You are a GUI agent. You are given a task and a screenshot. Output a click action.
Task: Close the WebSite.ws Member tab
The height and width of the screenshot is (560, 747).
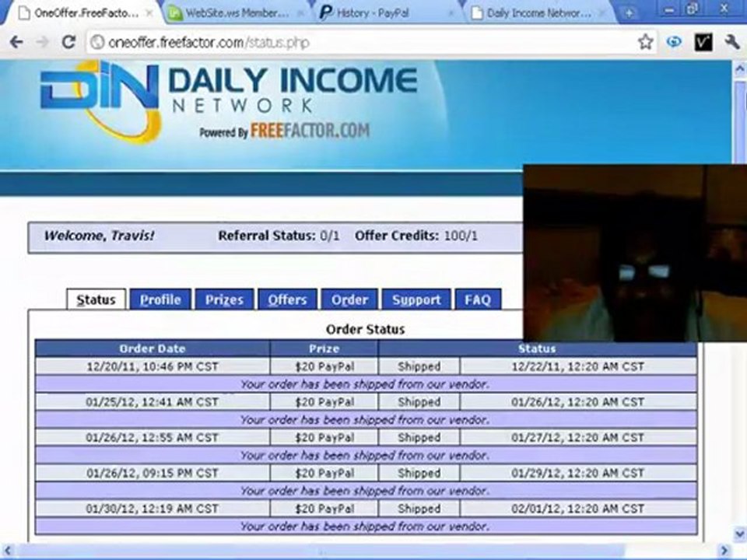coord(300,13)
